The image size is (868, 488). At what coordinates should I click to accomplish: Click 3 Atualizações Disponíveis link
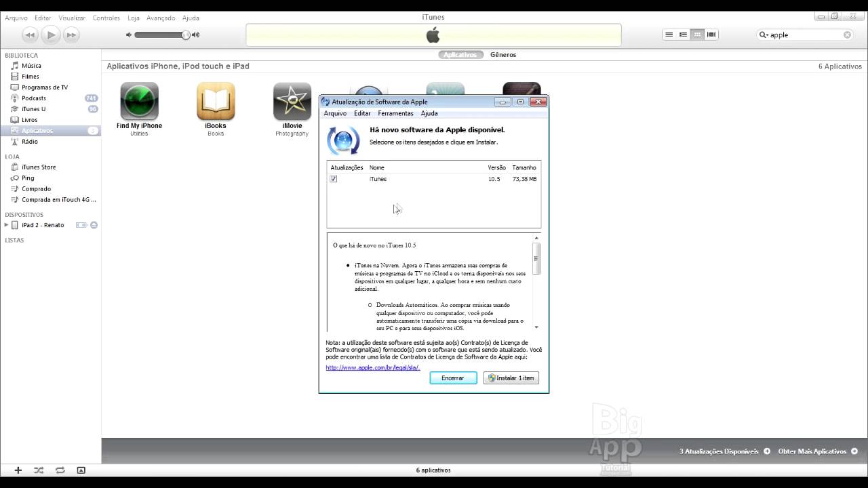(724, 451)
